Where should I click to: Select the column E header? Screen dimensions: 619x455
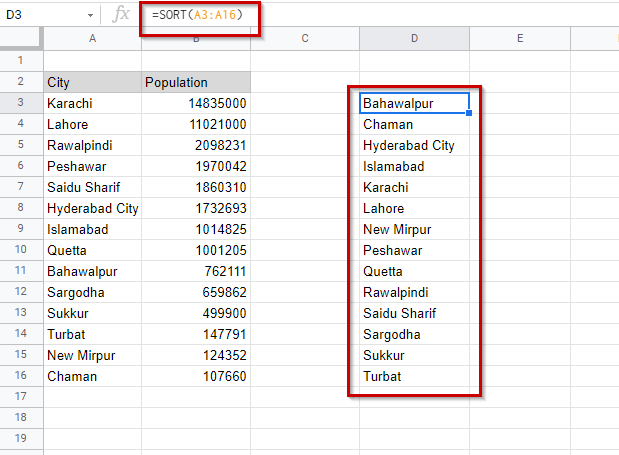pyautogui.click(x=520, y=38)
